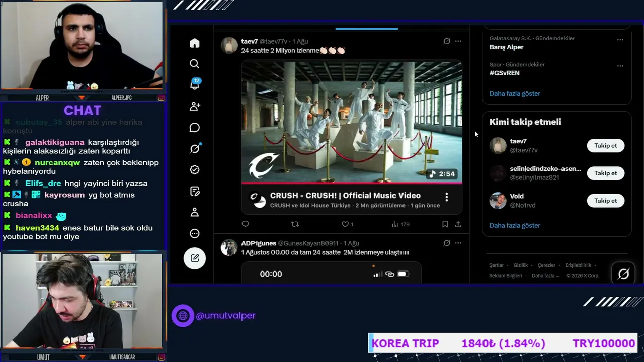Open the follow people sidebar icon
The width and height of the screenshot is (644, 362).
pyautogui.click(x=195, y=106)
